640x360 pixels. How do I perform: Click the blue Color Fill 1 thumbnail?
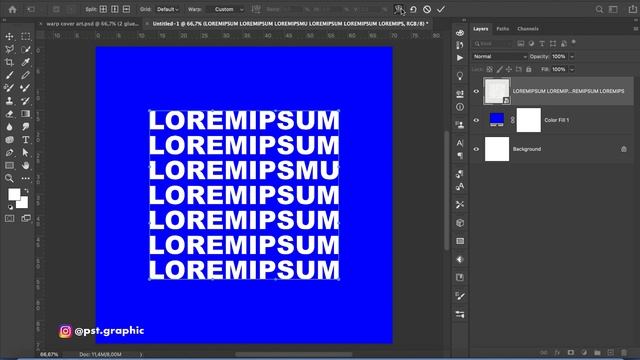pos(497,120)
